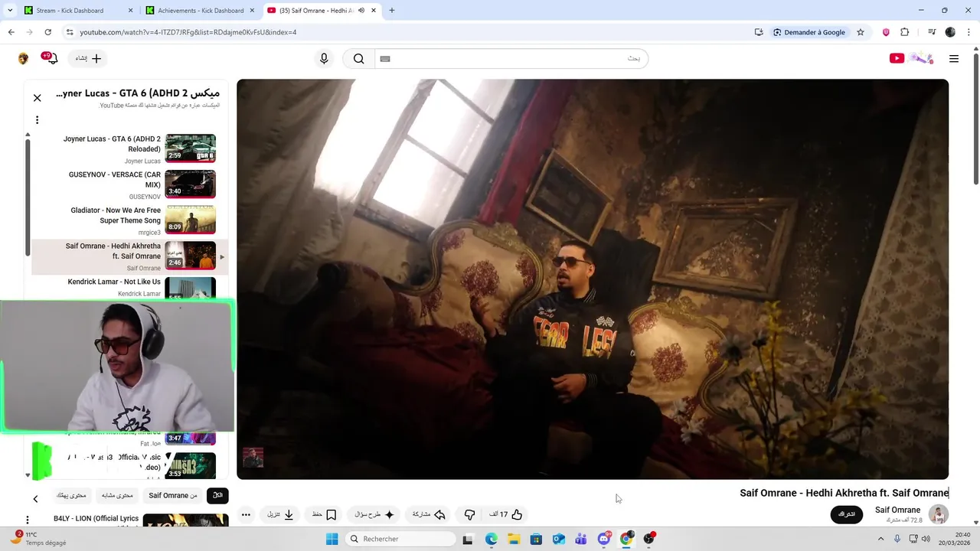Click the main video player area
The image size is (980, 551).
(x=593, y=279)
